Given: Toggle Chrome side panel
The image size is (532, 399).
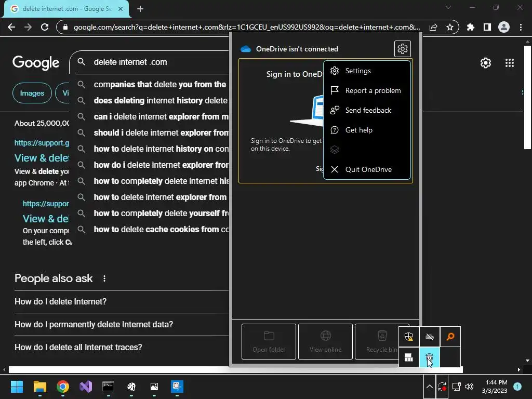Looking at the screenshot, I should tap(487, 27).
